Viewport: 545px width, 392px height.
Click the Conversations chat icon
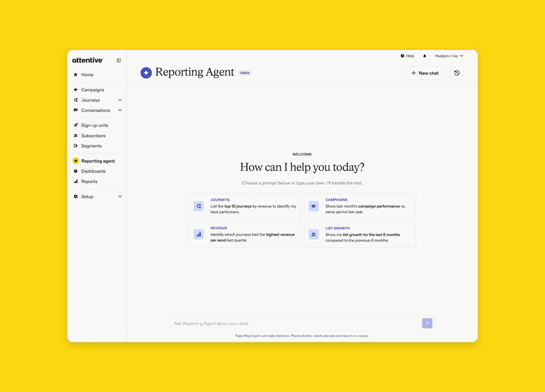coord(76,111)
